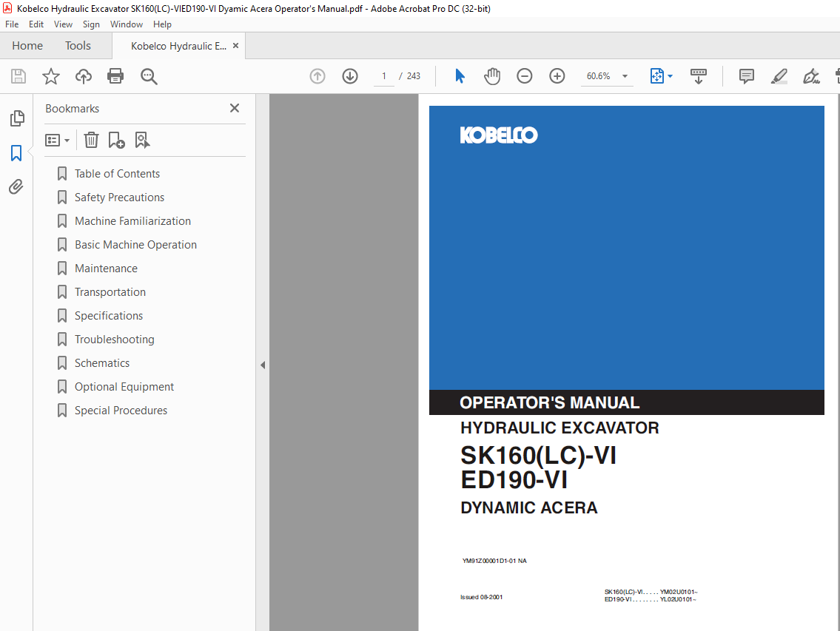
Task: Open Safety Precautions bookmark
Action: pyautogui.click(x=119, y=197)
